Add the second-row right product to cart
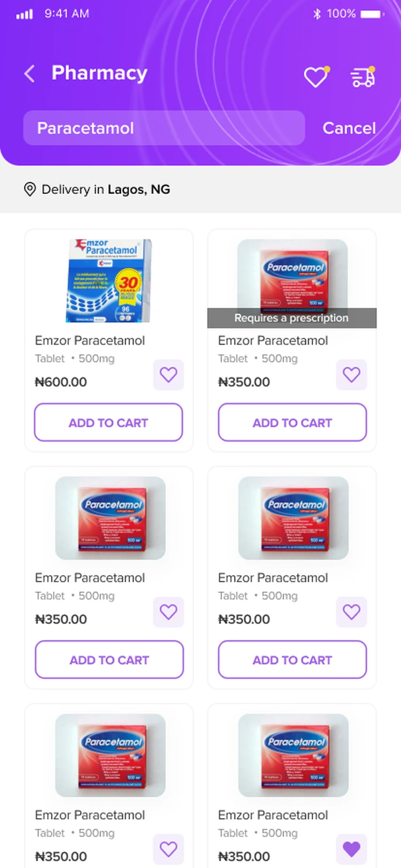 click(x=292, y=660)
